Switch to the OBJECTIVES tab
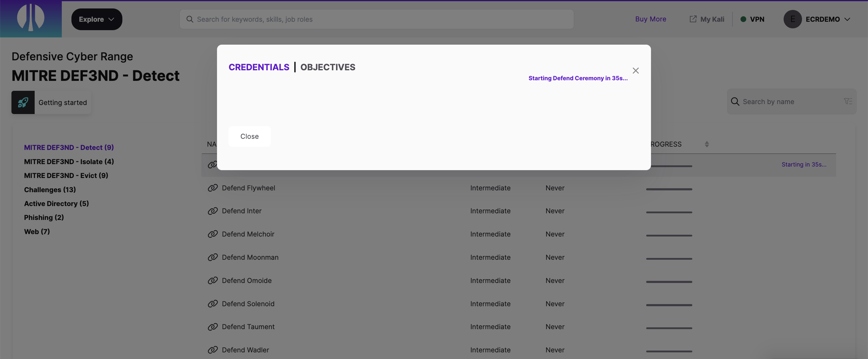This screenshot has height=359, width=868. (328, 67)
